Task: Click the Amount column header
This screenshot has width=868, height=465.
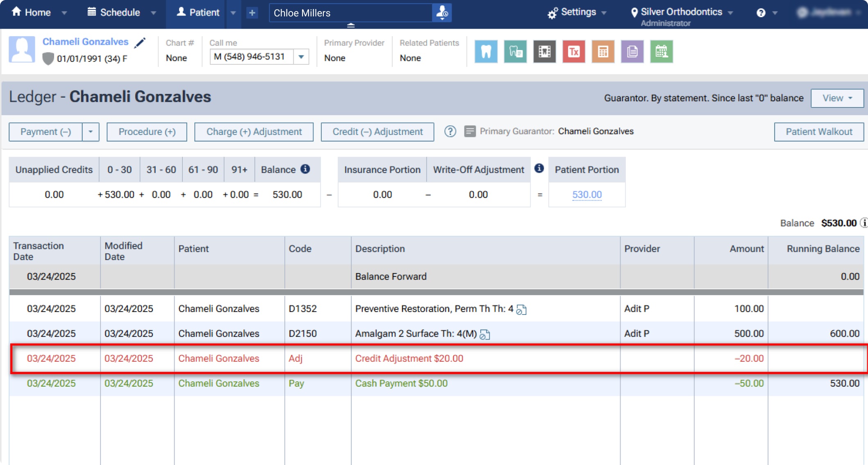Action: click(x=731, y=251)
